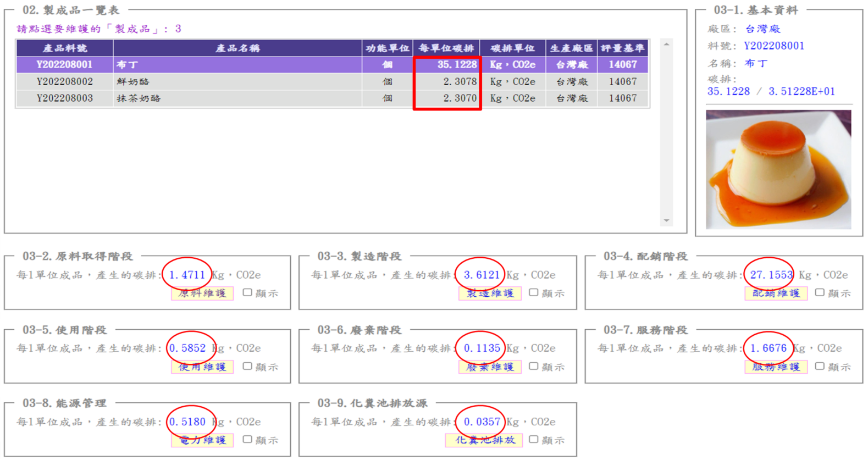Click the 服務維護 button
Image resolution: width=868 pixels, height=460 pixels.
pos(776,367)
